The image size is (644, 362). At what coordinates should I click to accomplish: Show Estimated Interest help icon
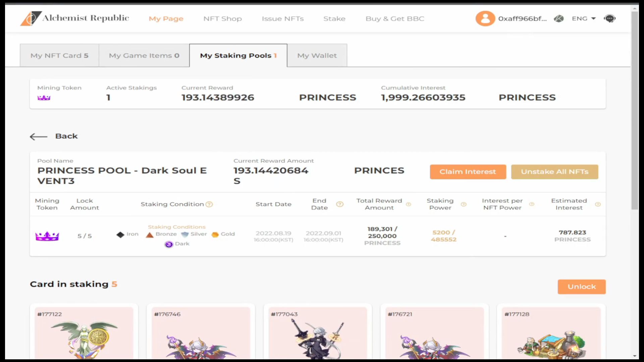pos(598,204)
